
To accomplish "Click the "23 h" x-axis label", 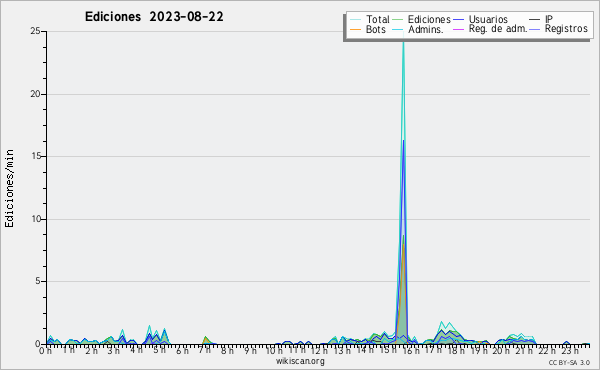I will coord(570,351).
